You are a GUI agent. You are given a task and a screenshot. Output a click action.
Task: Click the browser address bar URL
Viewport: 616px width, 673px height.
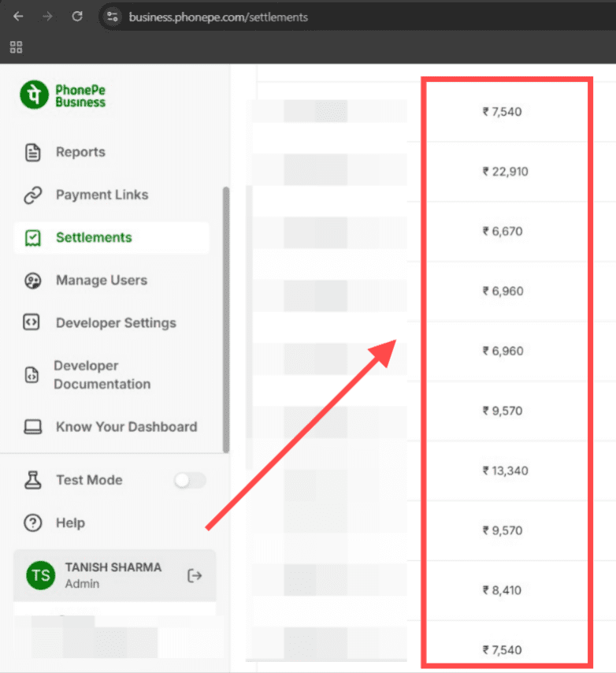pyautogui.click(x=219, y=17)
